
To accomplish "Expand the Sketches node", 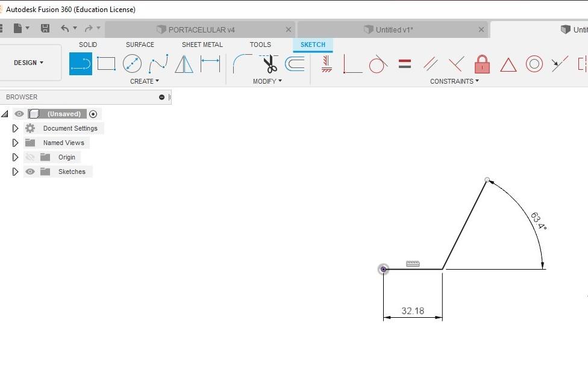I will [x=15, y=172].
